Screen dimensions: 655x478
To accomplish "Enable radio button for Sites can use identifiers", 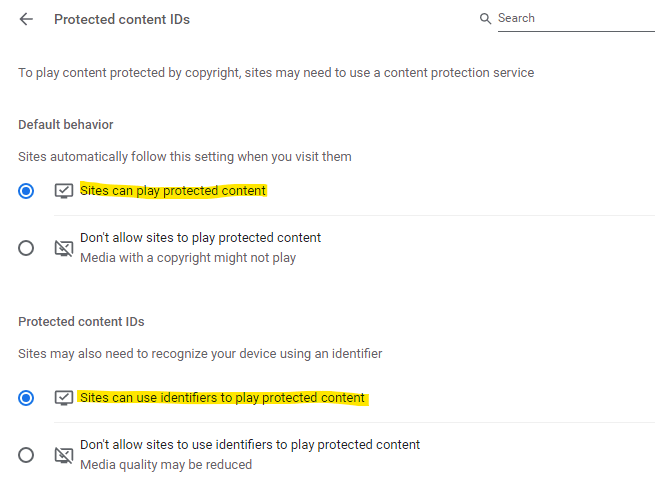I will tap(26, 398).
